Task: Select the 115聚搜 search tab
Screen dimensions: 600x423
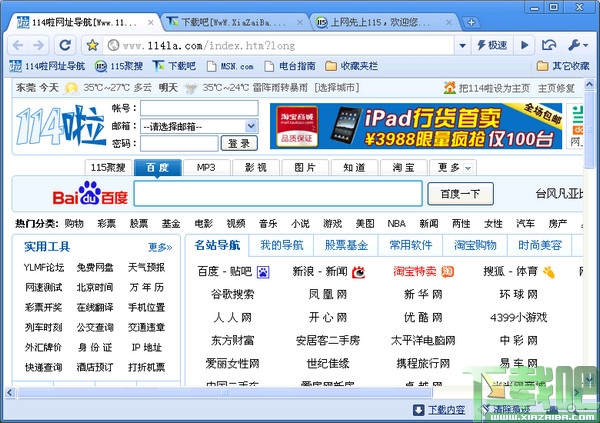Action: [x=108, y=167]
